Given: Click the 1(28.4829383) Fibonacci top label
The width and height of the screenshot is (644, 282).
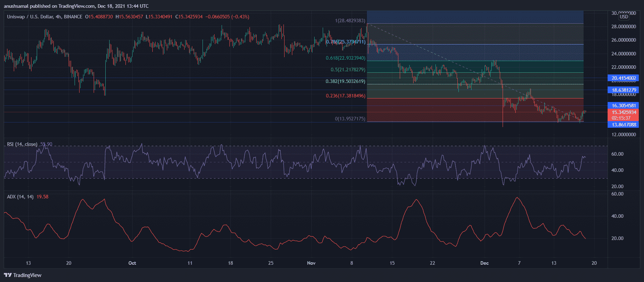Looking at the screenshot, I should coord(350,20).
